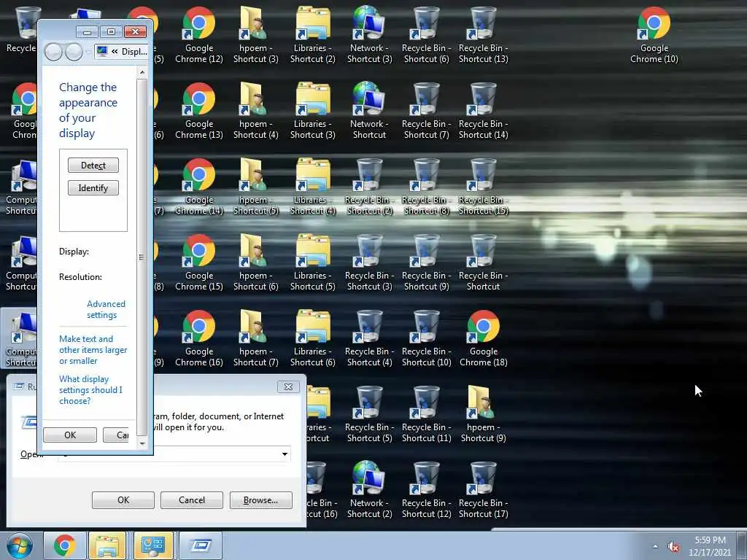Open Google Chrome (12) desktop shortcut
747x560 pixels.
[x=198, y=35]
